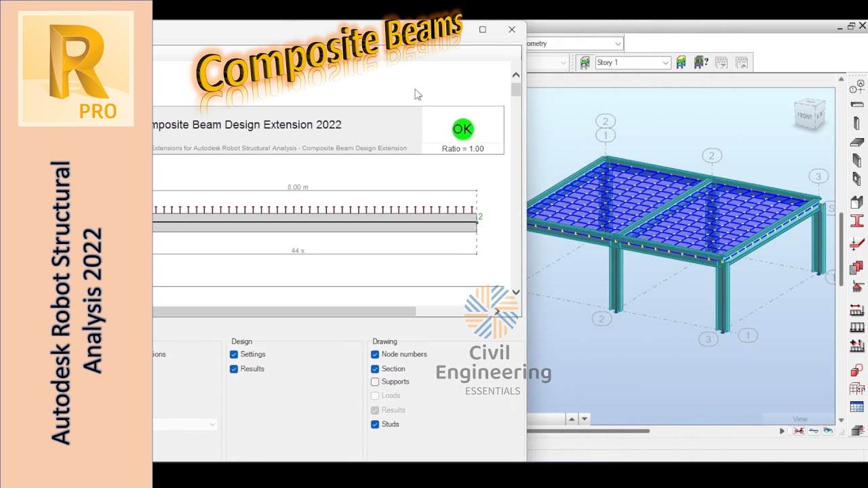Click the FRONT view cube in 3D view
868x488 pixels.
(x=810, y=116)
